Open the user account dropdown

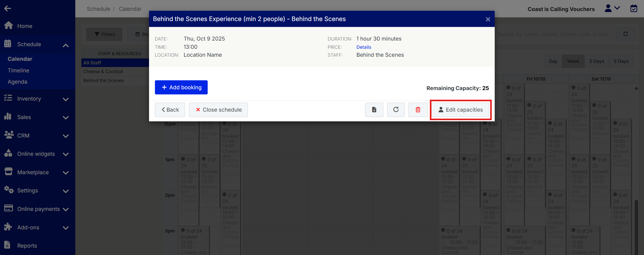pos(612,8)
